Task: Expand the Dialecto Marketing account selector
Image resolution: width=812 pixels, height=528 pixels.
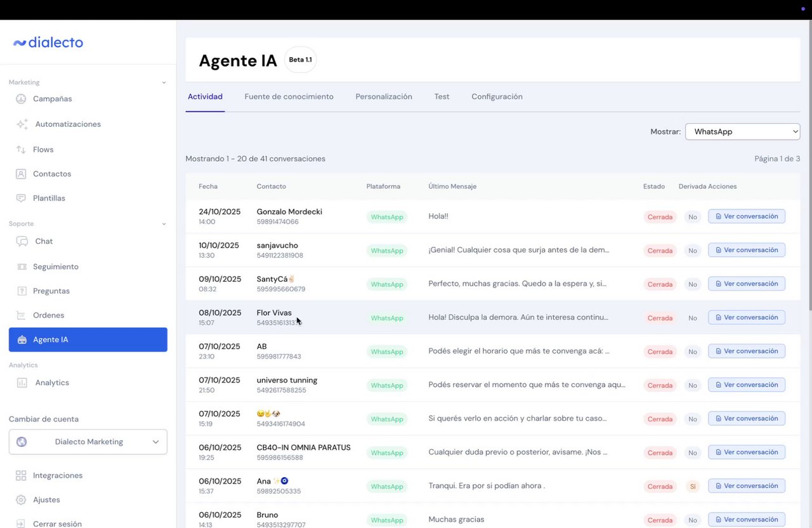Action: coord(88,442)
